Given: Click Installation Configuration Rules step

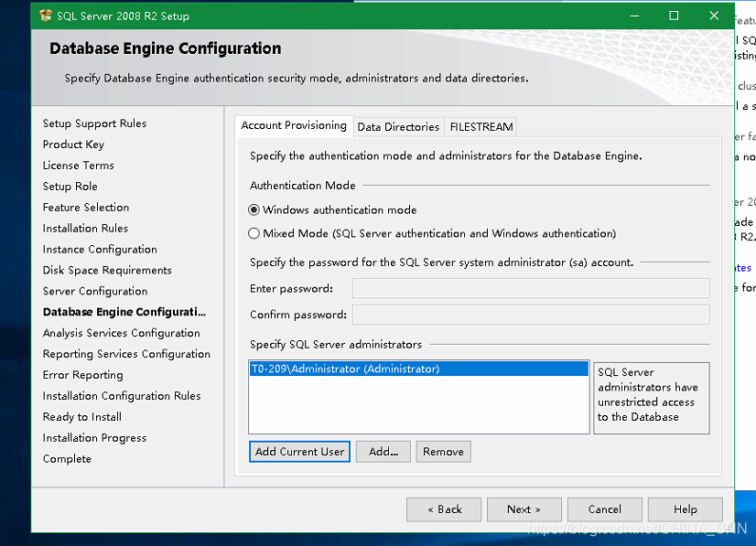Looking at the screenshot, I should click(122, 396).
